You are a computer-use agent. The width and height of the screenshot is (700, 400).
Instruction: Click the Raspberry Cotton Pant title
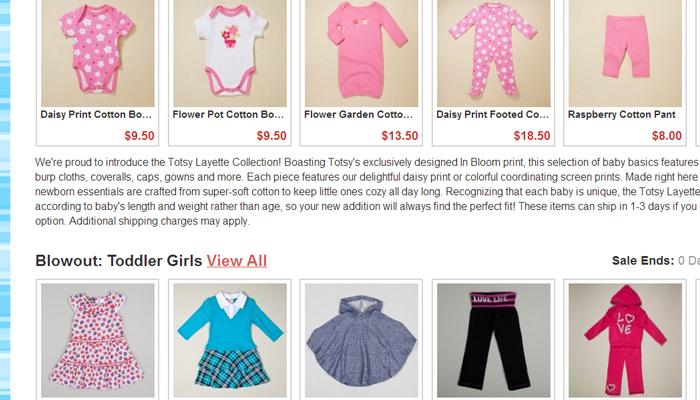point(621,115)
